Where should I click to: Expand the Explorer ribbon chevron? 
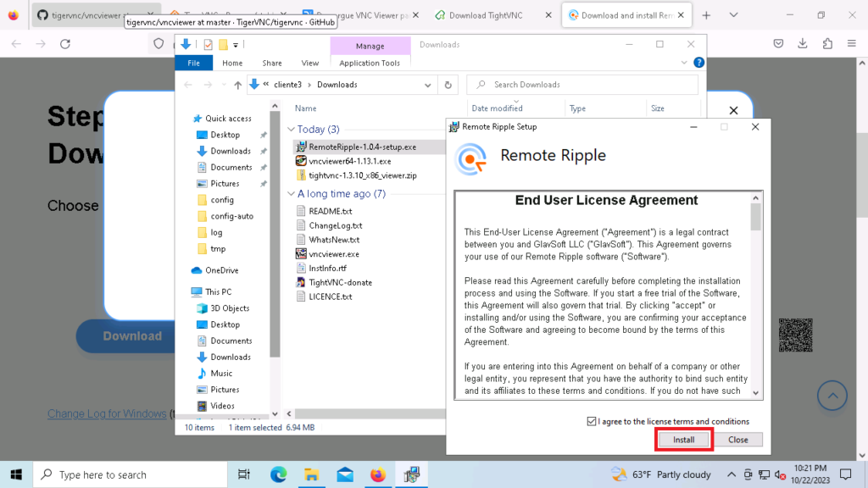pyautogui.click(x=684, y=63)
